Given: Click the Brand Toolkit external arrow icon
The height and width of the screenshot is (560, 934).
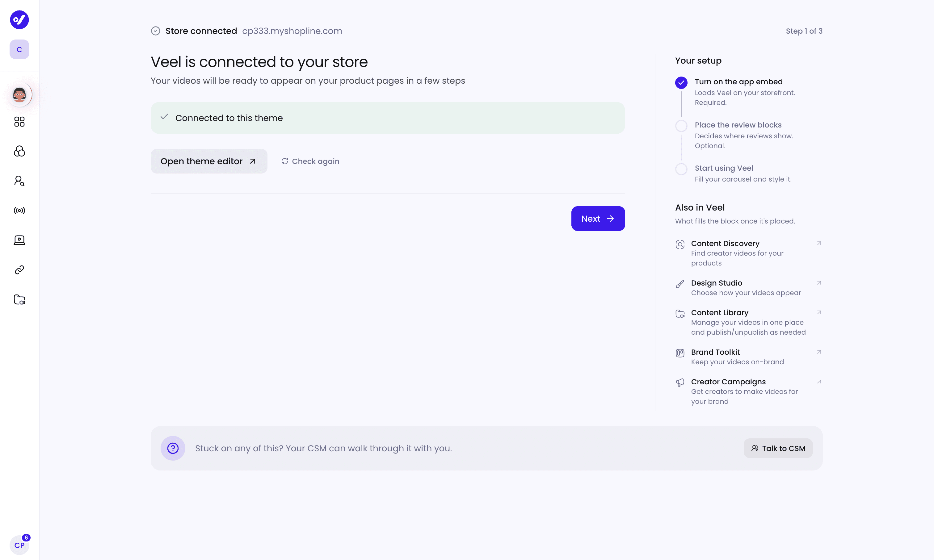Looking at the screenshot, I should tap(819, 352).
